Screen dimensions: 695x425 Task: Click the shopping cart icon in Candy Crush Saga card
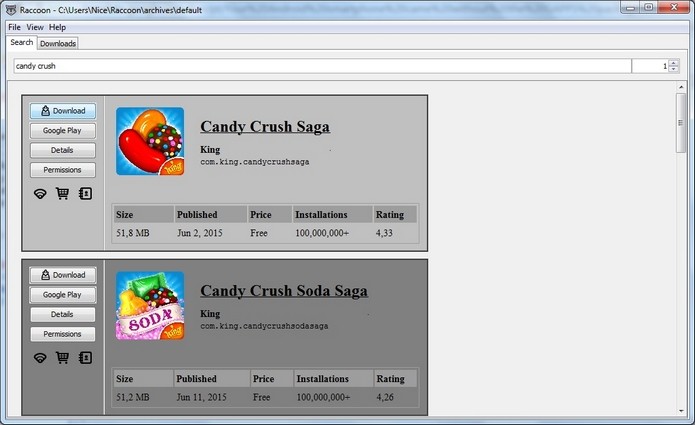pos(62,194)
